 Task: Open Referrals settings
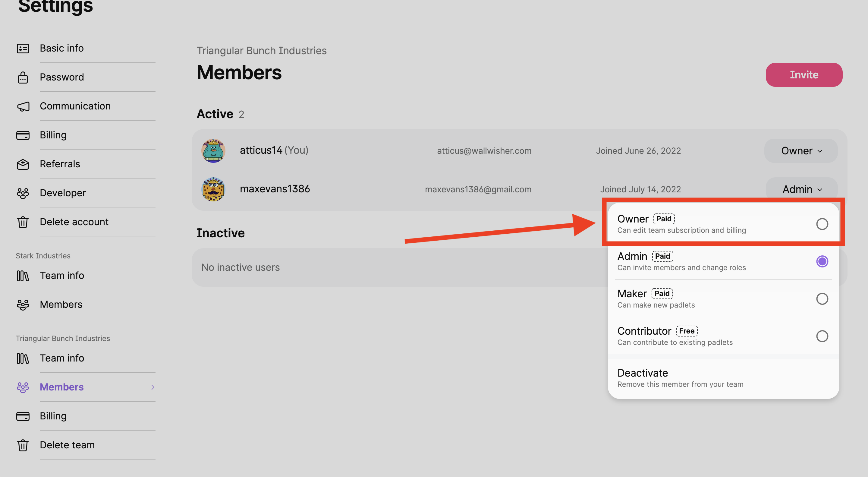(60, 164)
